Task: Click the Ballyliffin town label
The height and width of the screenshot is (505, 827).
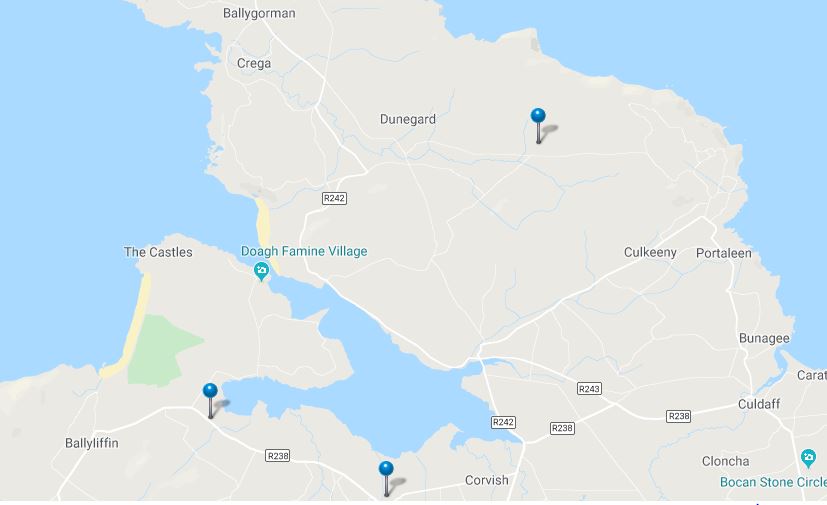Action: coord(92,443)
